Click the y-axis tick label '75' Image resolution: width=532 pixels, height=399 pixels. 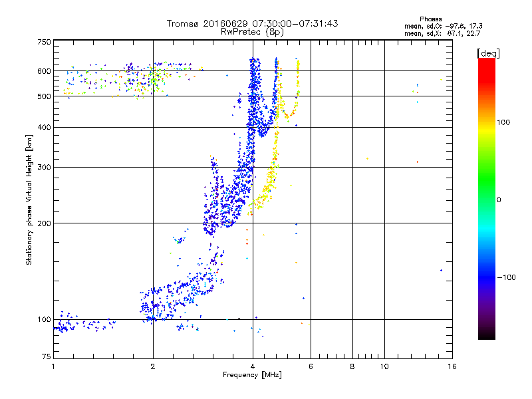point(47,356)
